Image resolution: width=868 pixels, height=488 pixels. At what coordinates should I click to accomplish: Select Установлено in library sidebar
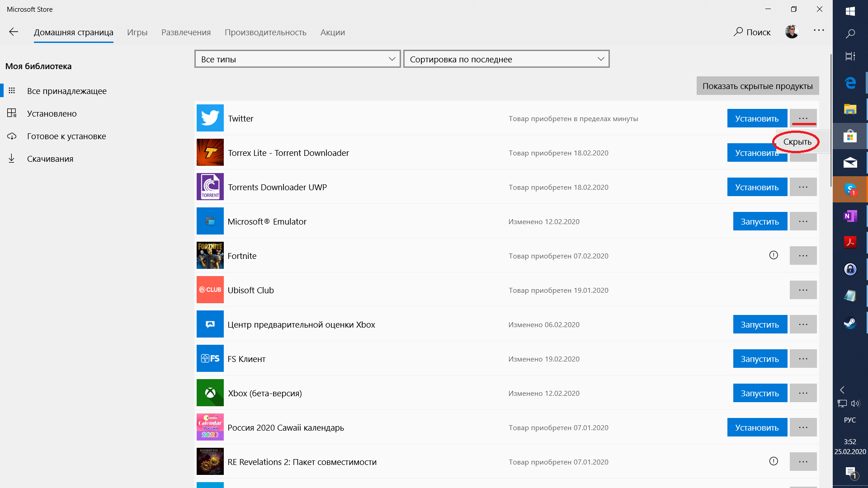[x=52, y=113]
